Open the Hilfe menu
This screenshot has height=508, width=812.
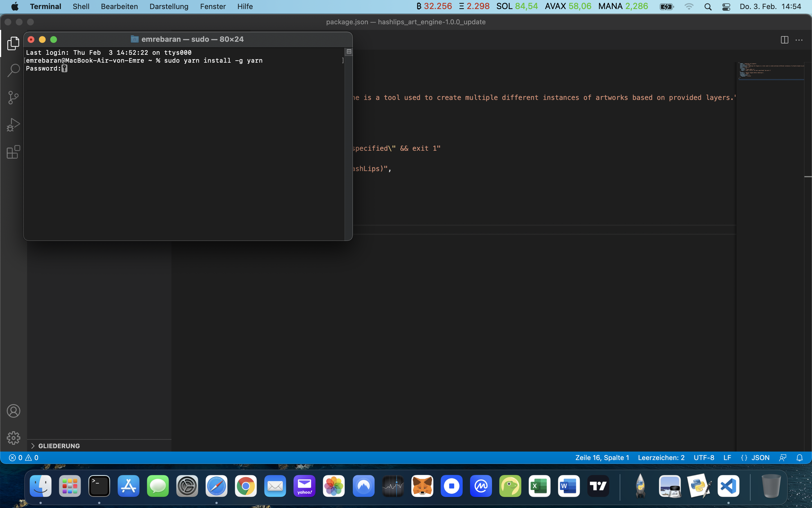pyautogui.click(x=245, y=6)
